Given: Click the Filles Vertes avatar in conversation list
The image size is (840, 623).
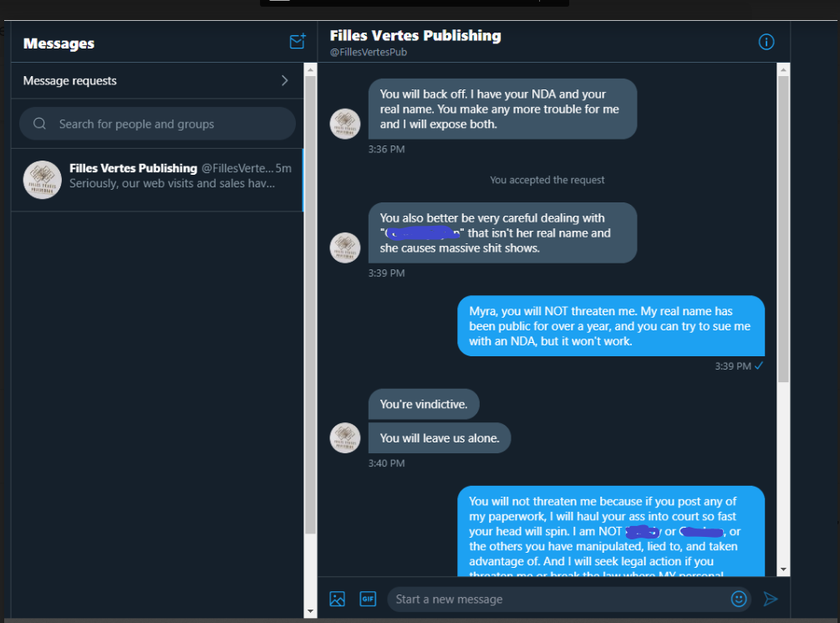Looking at the screenshot, I should [42, 179].
